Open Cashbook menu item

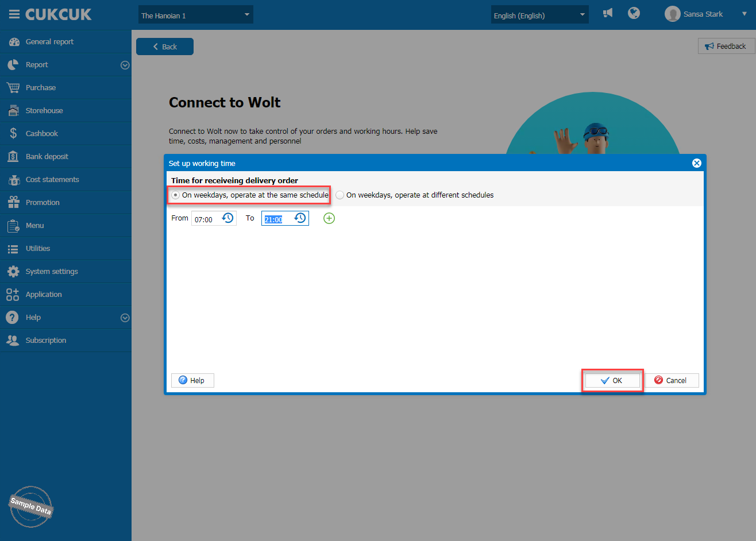(x=65, y=134)
